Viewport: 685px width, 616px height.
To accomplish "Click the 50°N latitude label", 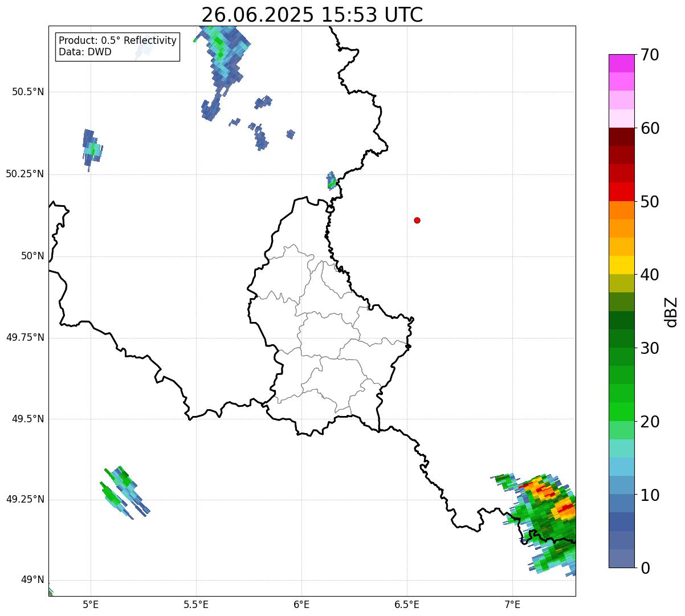I will coord(32,256).
